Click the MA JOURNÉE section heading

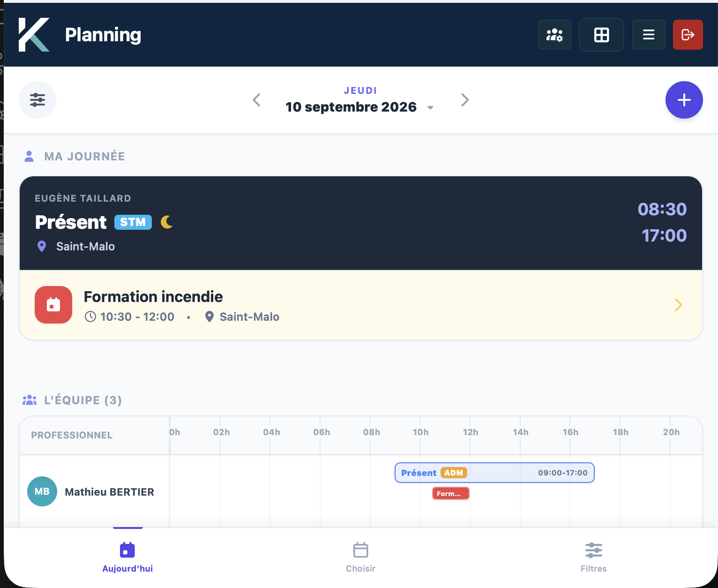click(84, 156)
